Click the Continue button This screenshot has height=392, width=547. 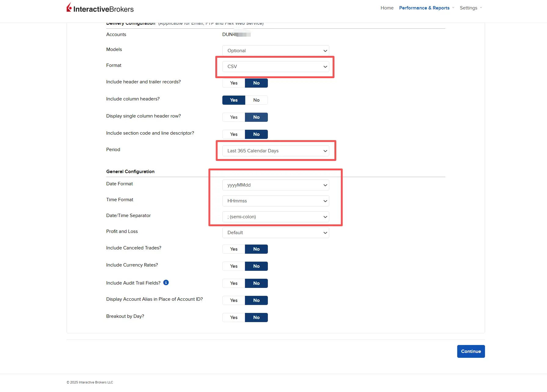(471, 351)
